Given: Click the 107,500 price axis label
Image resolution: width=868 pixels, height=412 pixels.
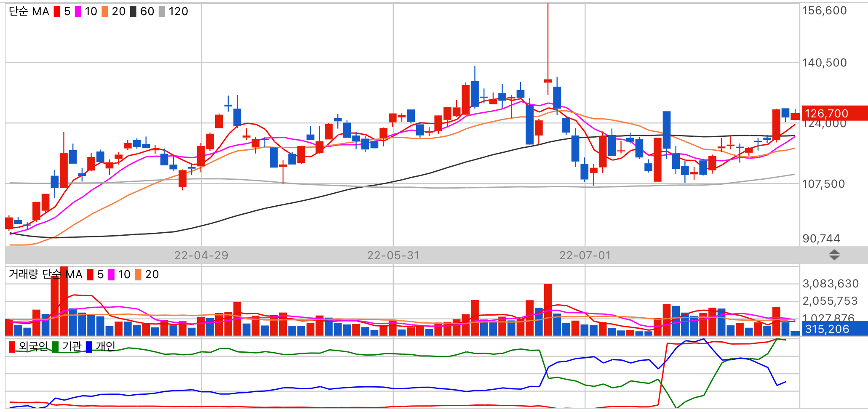Looking at the screenshot, I should 823,184.
